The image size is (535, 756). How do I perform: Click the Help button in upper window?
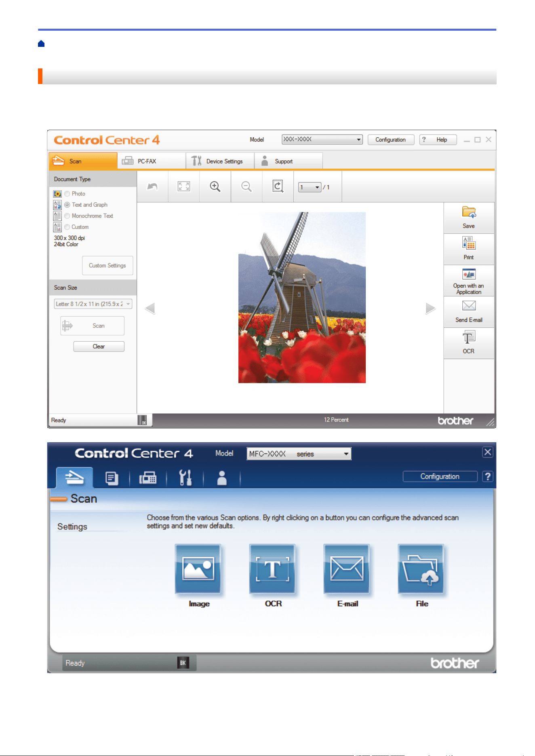(438, 140)
